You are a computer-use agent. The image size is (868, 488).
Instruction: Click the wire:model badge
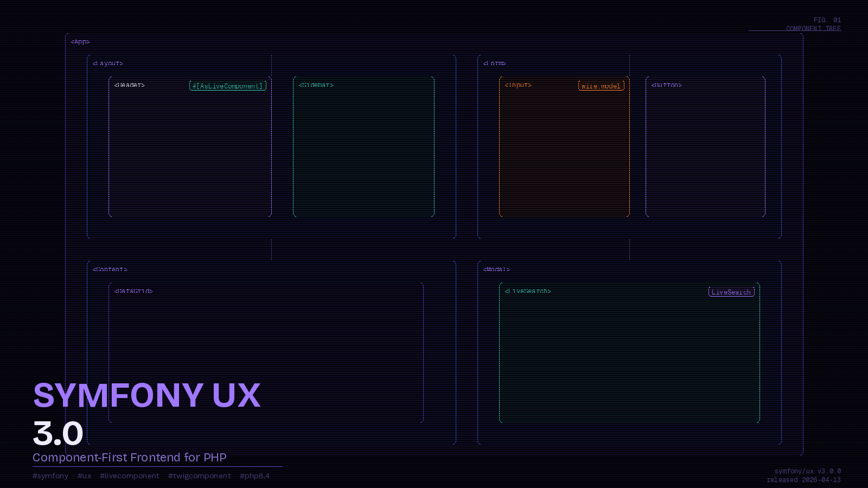[x=601, y=86]
